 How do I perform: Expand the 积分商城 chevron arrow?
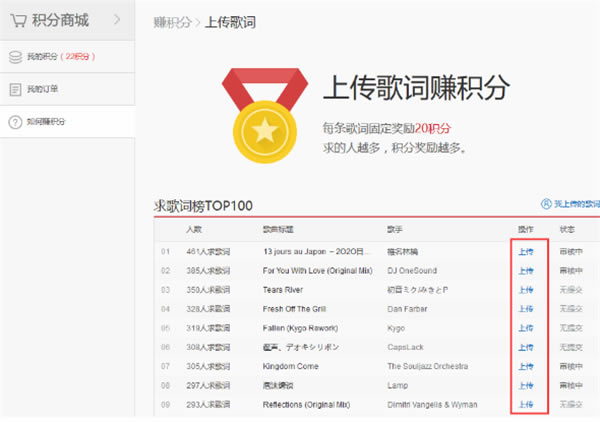(x=117, y=20)
